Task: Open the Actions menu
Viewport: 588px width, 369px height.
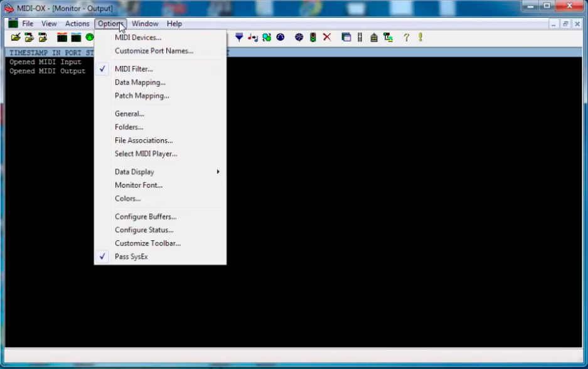Action: click(77, 24)
